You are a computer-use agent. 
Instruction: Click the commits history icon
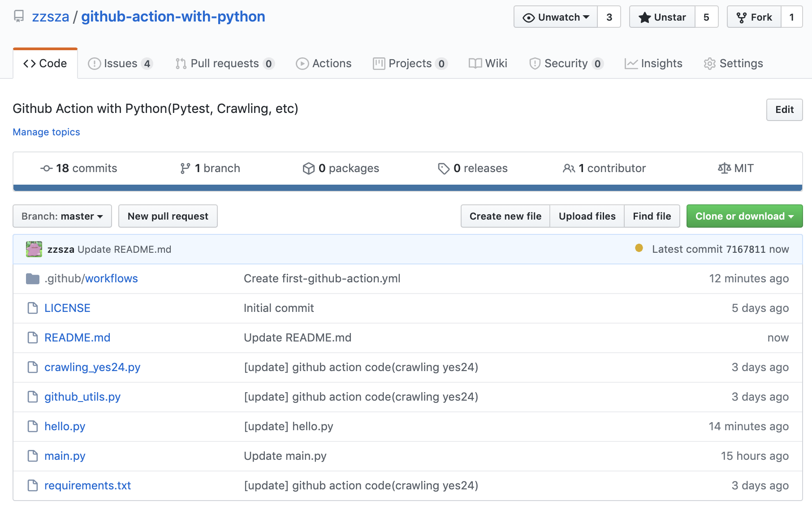(47, 169)
